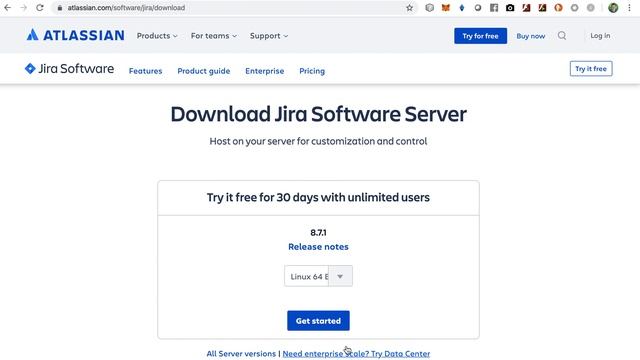Open the grey hexagon shield extension
This screenshot has width=640, height=360.
tap(429, 8)
